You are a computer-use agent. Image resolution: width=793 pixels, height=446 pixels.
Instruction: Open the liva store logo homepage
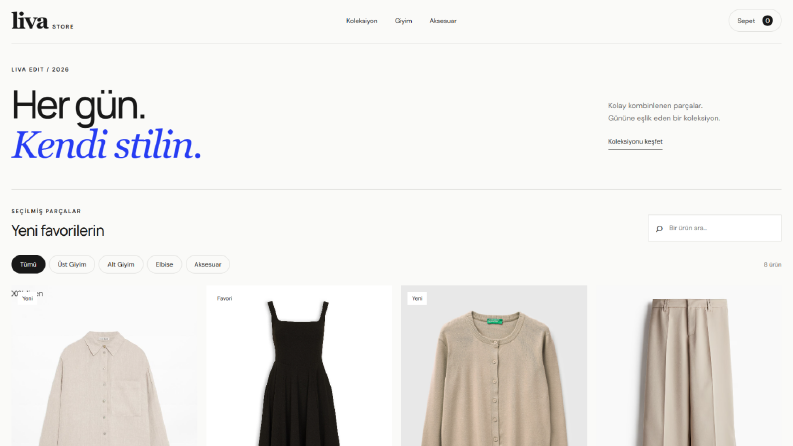(x=42, y=21)
